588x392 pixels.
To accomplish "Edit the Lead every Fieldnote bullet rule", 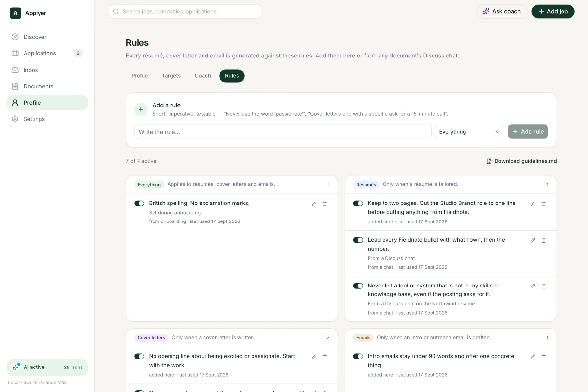I will pyautogui.click(x=533, y=240).
